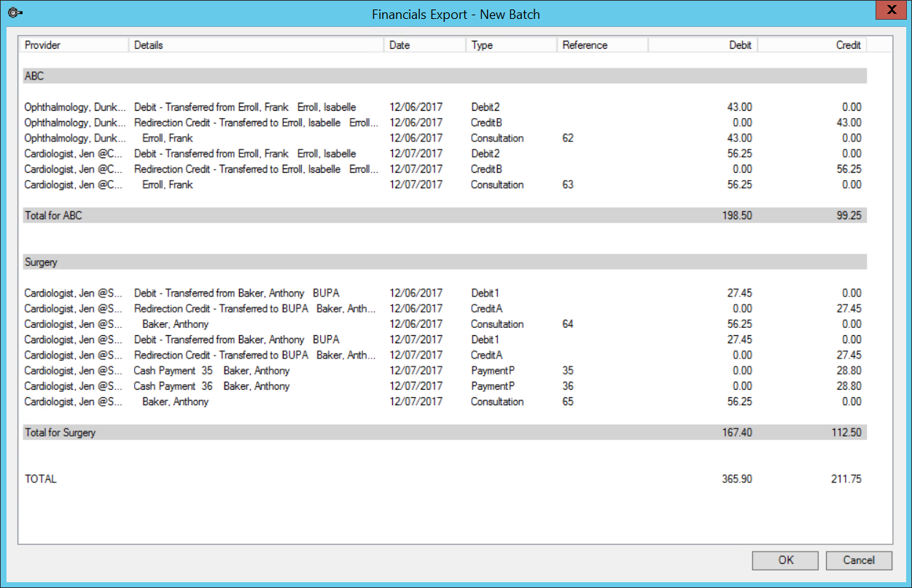912x588 pixels.
Task: Click Surgery total credit 112.50
Action: click(x=846, y=432)
